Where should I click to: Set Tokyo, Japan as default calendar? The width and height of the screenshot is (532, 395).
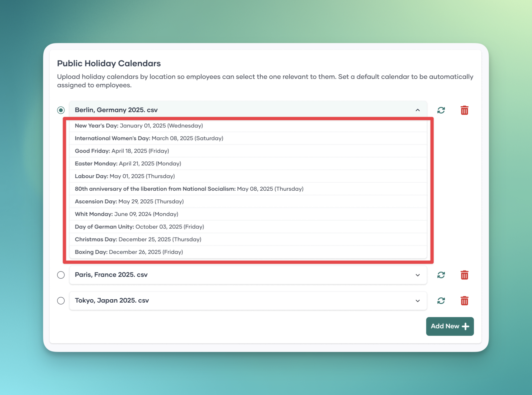click(x=61, y=301)
